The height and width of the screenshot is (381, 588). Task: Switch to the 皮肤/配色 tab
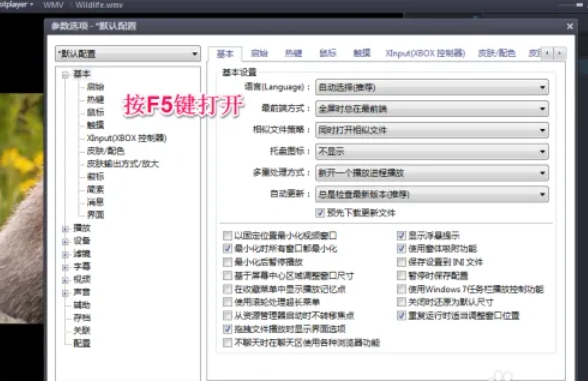[496, 53]
